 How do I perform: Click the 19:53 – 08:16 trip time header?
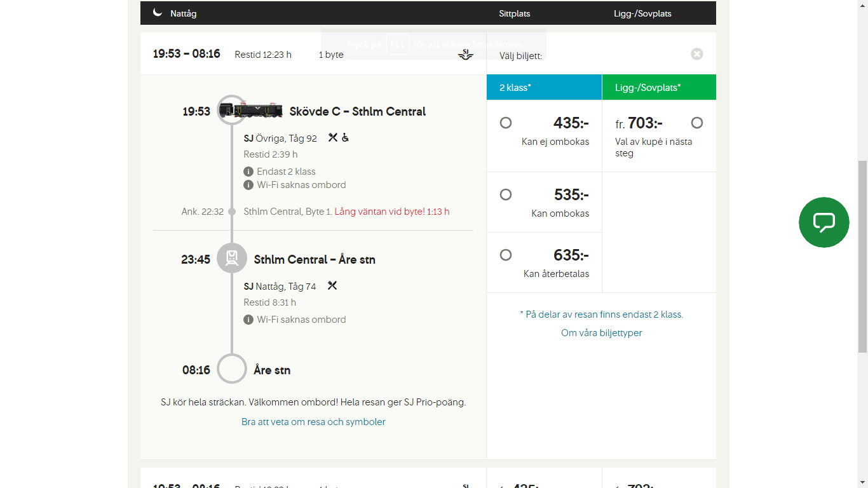(x=187, y=54)
